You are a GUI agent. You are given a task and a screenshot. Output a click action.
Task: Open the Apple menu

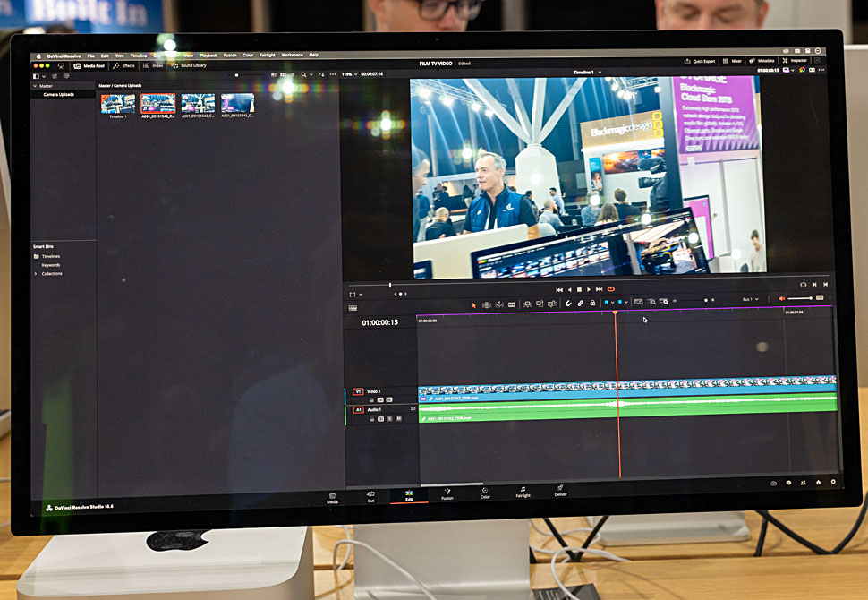[38, 56]
